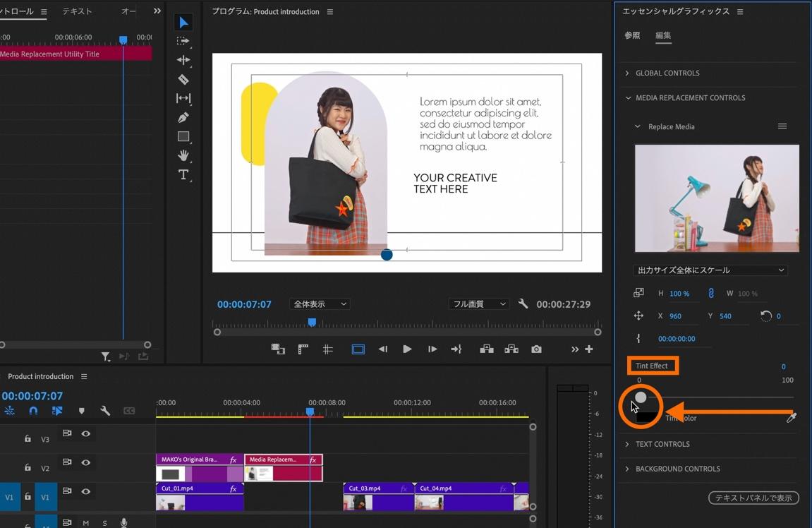The height and width of the screenshot is (528, 812).
Task: Select the Razor tool
Action: click(183, 79)
